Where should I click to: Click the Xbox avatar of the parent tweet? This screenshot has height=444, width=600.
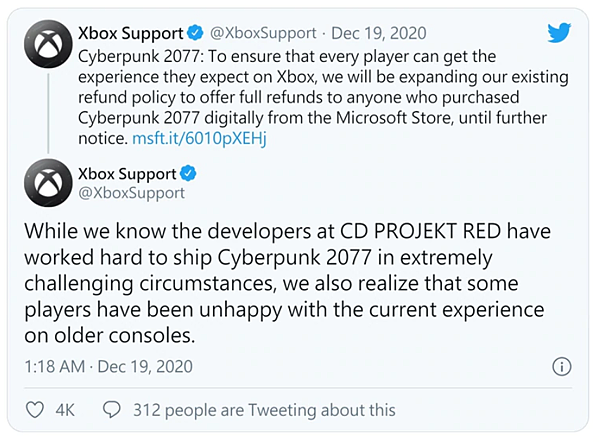coord(48,44)
